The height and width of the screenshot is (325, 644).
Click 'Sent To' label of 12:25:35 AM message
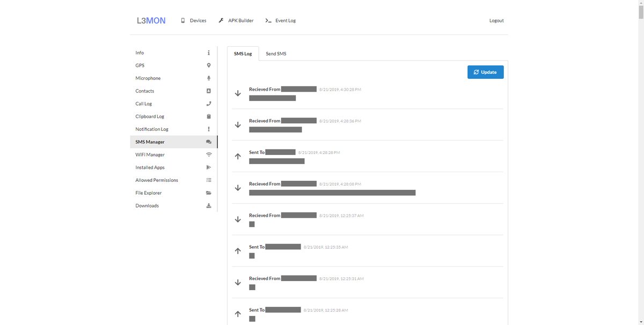pyautogui.click(x=257, y=247)
